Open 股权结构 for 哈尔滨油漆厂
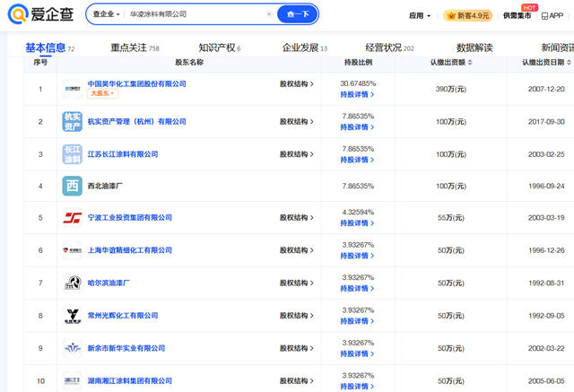 [x=297, y=283]
